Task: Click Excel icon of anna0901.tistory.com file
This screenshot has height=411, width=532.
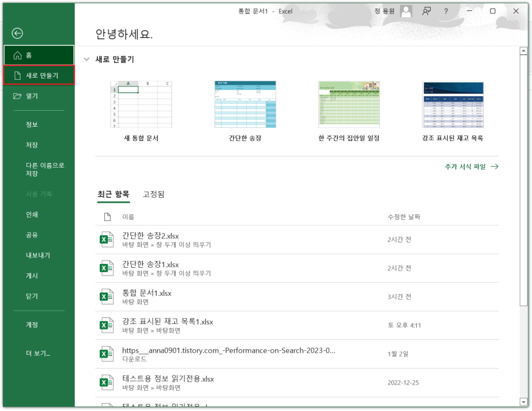Action: (106, 354)
